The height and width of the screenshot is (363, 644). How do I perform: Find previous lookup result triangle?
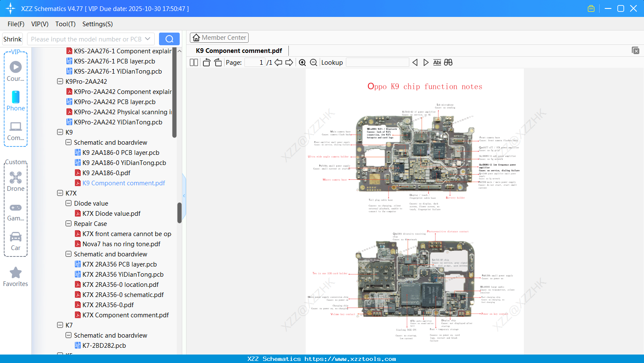(x=415, y=63)
